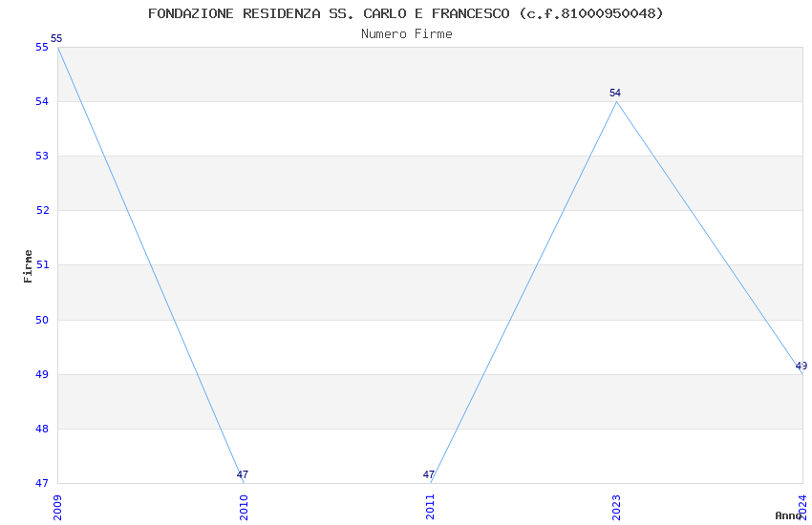Viewport: 812px width, 525px height.
Task: Click the y-axis label 'Firme'
Action: tap(28, 266)
